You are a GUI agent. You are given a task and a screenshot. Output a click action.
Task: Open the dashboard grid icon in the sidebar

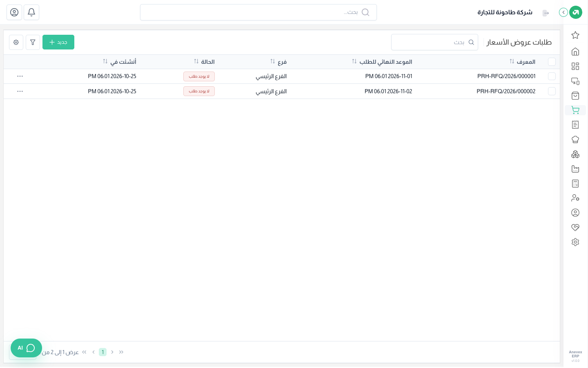point(575,66)
